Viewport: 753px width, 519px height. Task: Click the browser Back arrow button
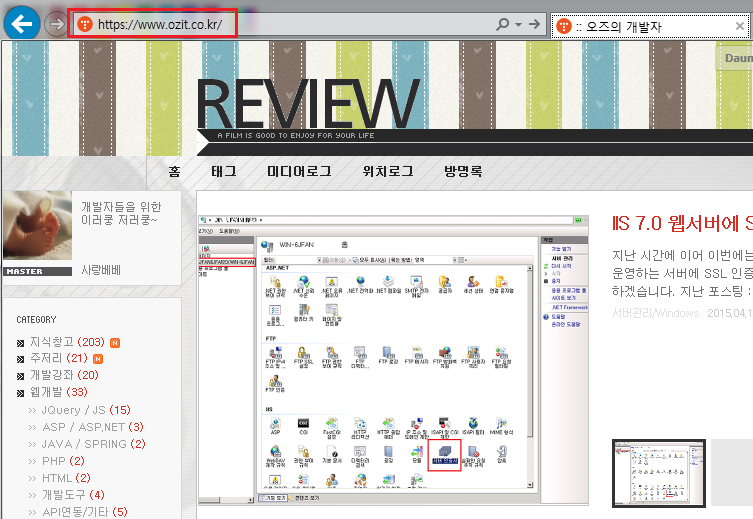click(22, 23)
